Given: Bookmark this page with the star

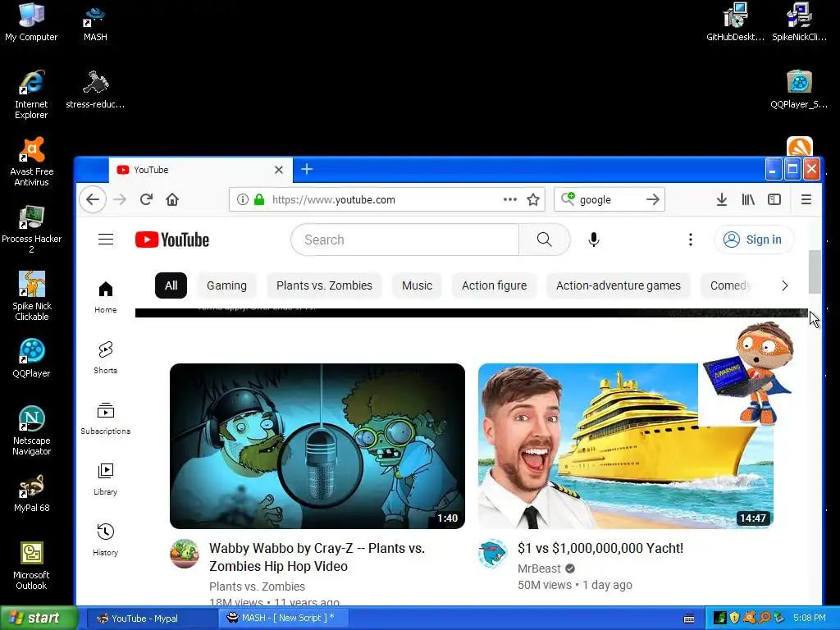Looking at the screenshot, I should pos(533,200).
